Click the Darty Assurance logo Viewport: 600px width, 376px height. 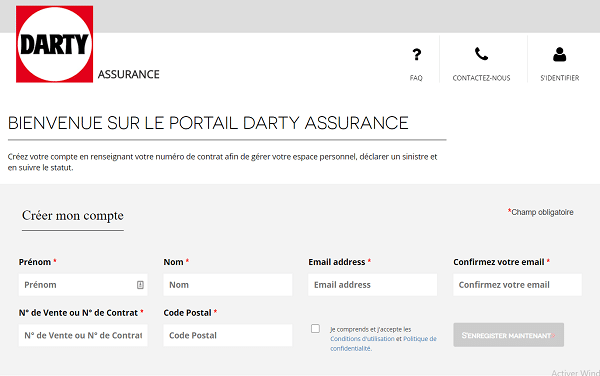[54, 44]
